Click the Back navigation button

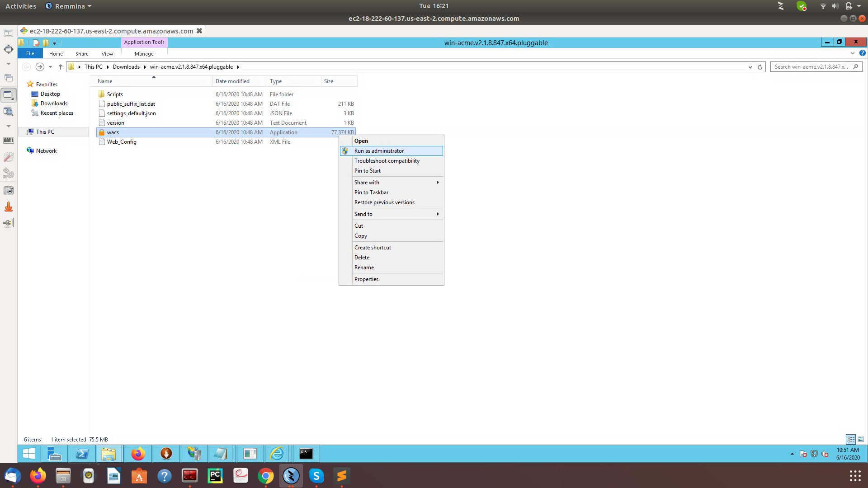pyautogui.click(x=26, y=66)
